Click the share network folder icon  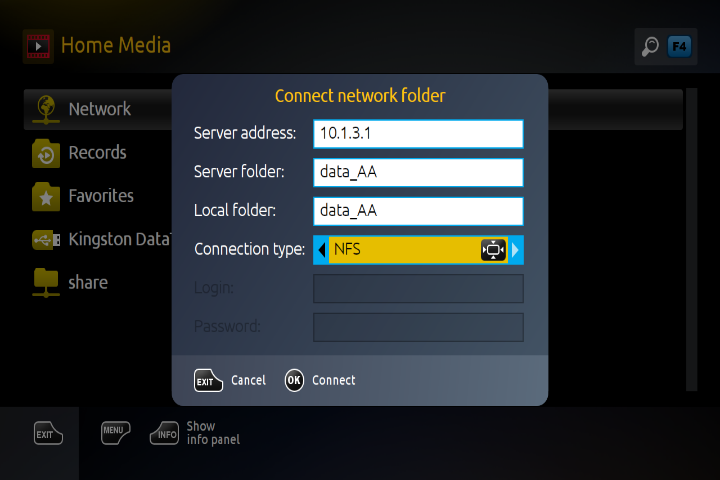(45, 283)
